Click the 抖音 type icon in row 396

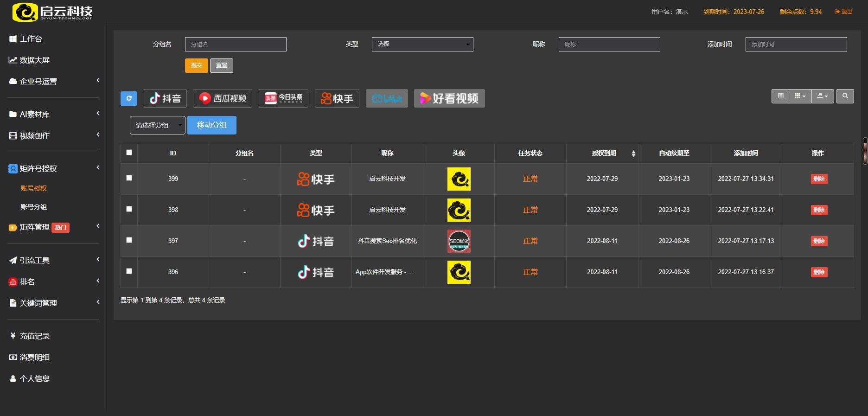pos(316,272)
